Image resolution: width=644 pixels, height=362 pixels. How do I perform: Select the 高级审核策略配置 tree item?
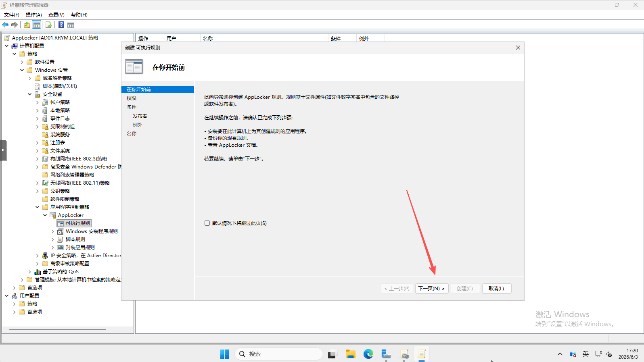point(70,264)
